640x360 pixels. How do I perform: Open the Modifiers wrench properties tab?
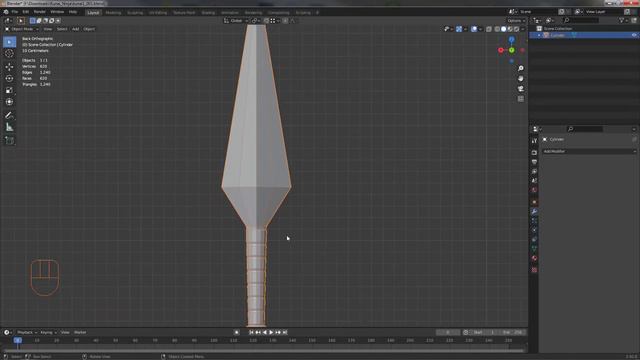(x=534, y=211)
